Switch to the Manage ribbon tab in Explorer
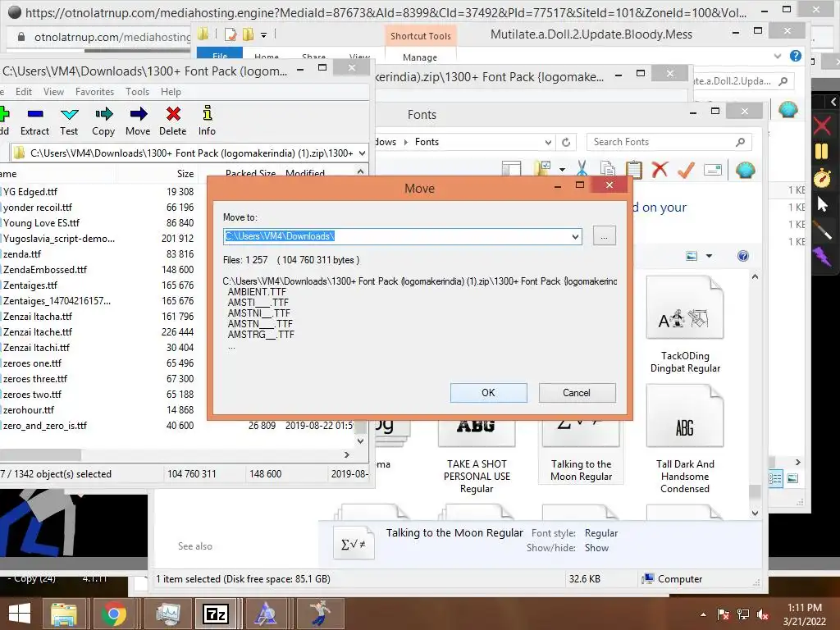840x630 pixels. [420, 57]
